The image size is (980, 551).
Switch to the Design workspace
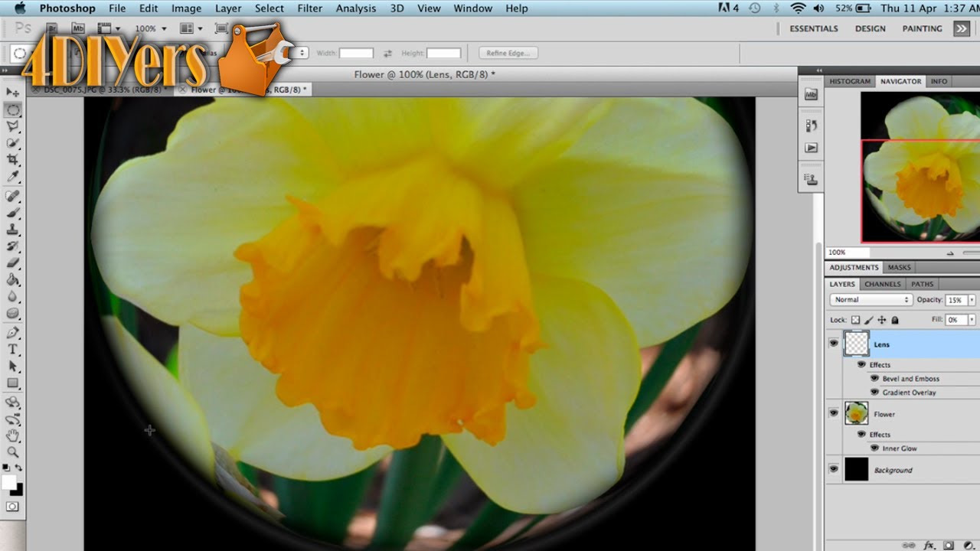point(871,28)
